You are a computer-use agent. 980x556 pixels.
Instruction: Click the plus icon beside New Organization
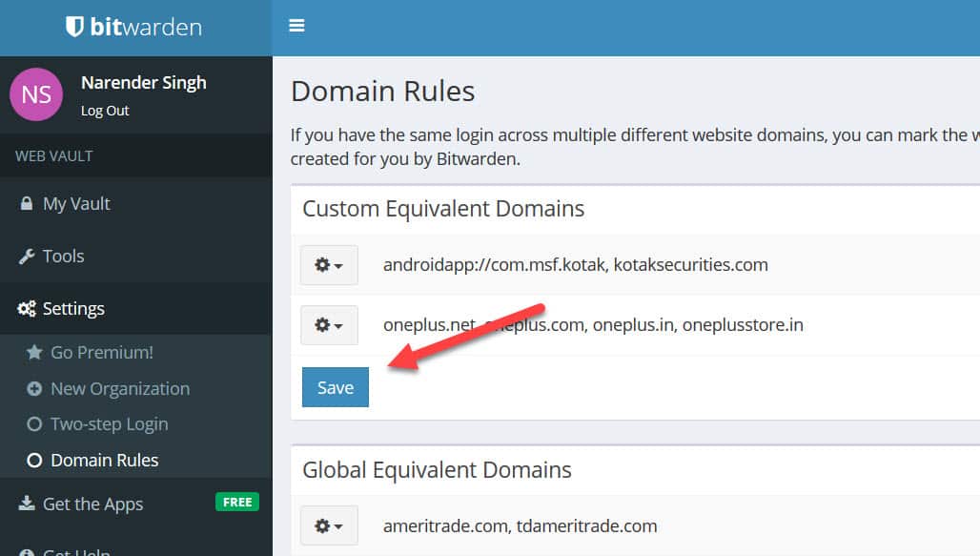pos(34,388)
